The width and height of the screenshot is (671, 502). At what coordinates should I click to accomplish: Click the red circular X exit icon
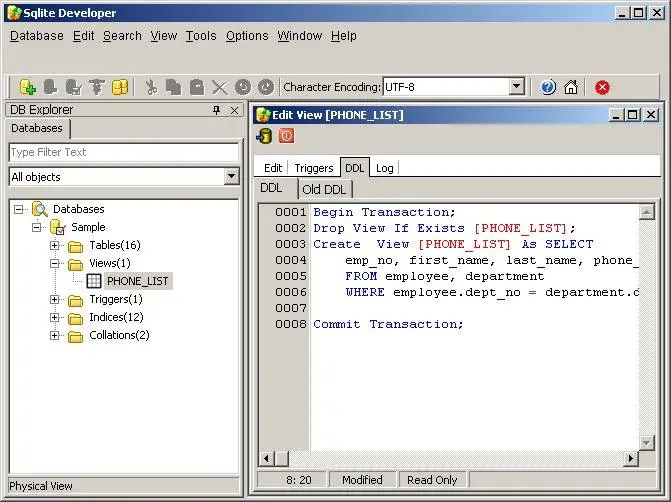point(602,87)
